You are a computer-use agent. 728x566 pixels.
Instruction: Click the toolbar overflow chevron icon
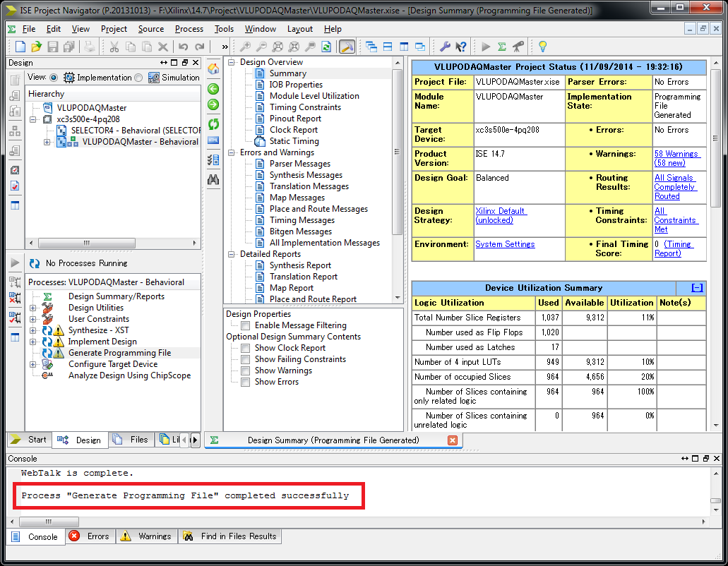click(225, 47)
